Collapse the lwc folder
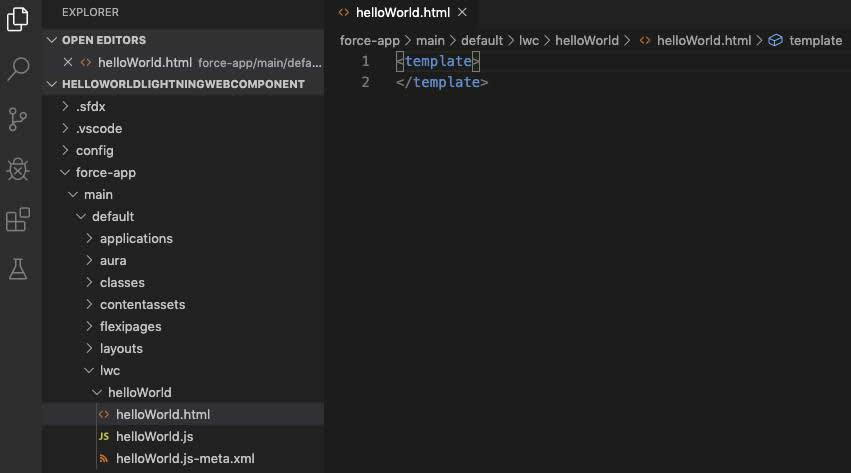Viewport: 851px width, 473px height. tap(89, 370)
